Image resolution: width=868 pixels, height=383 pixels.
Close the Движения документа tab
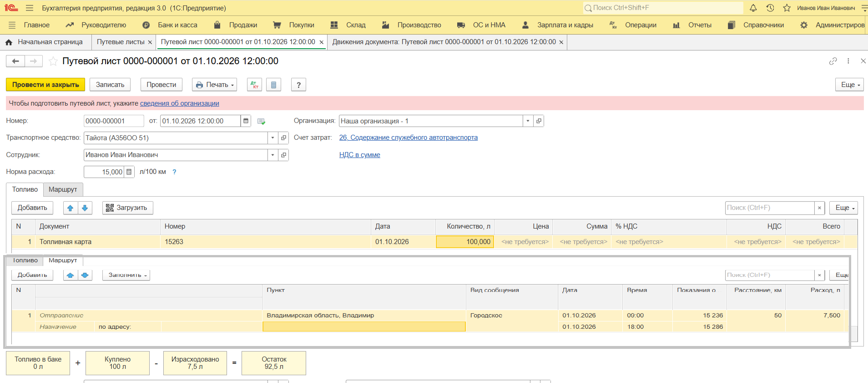(561, 42)
